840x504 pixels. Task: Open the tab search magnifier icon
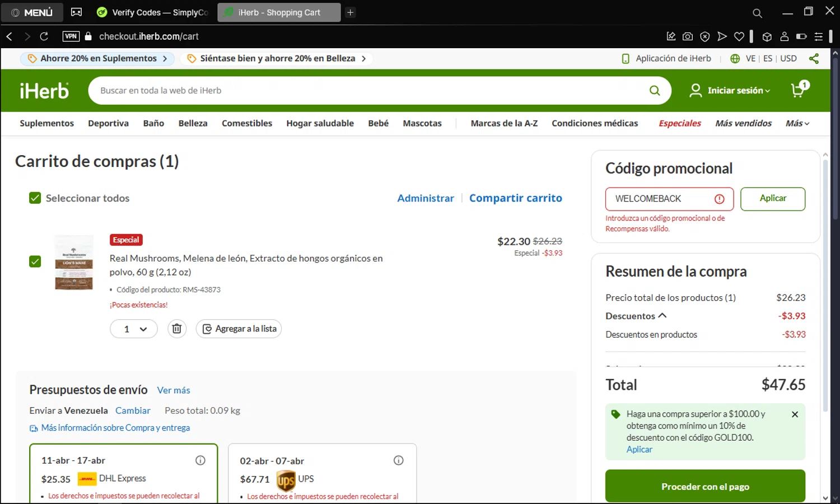(x=757, y=13)
